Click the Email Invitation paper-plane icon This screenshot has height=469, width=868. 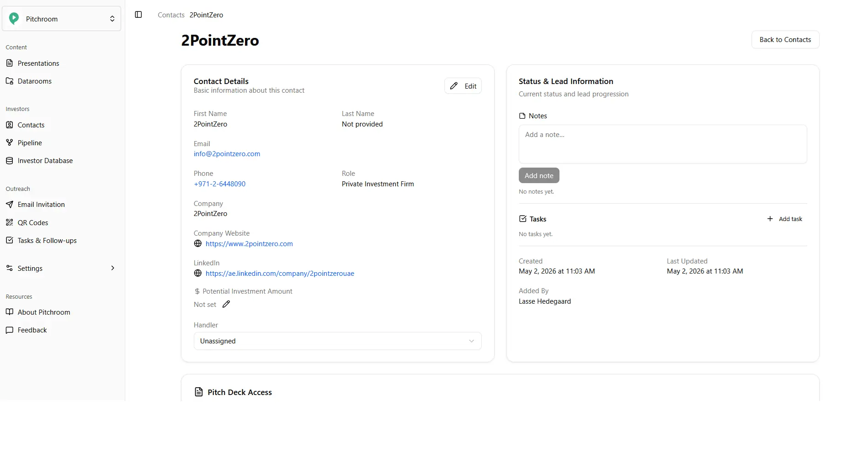coord(10,204)
